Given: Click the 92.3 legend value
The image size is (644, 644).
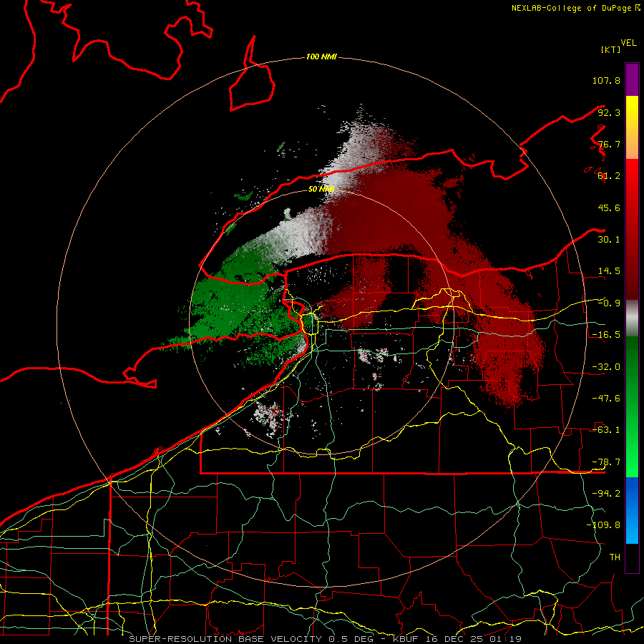Looking at the screenshot, I should [x=609, y=112].
